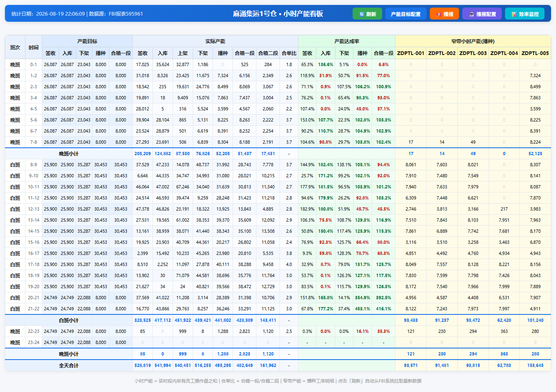Viewport: 556px width, 392px height.
Task: Select the ZDPTL-001 column header
Action: [411, 53]
